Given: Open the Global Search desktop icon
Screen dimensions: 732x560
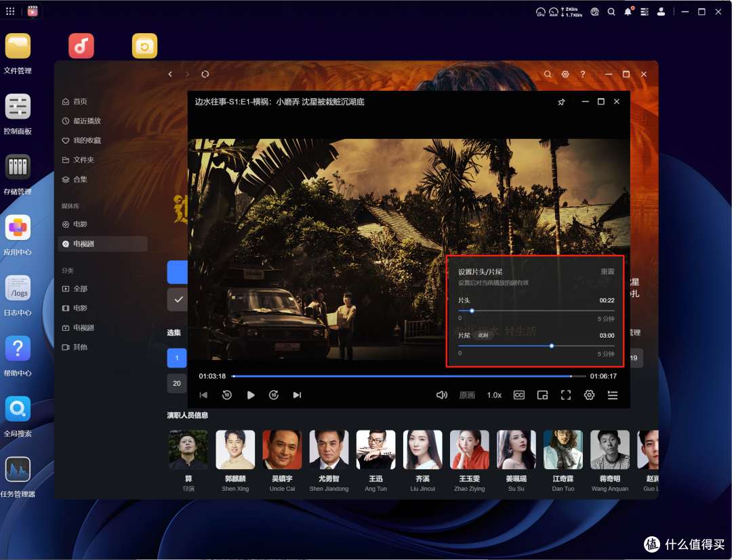Looking at the screenshot, I should [18, 409].
